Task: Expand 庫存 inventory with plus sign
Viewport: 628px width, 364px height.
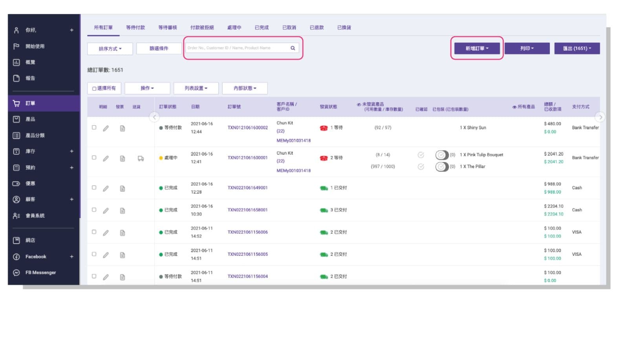Action: (71, 151)
